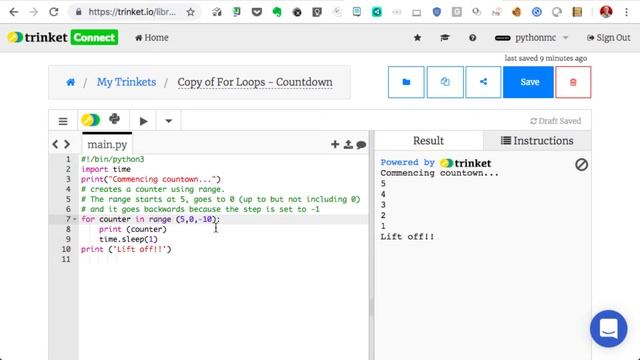640x360 pixels.
Task: Delete the trinket with the red trash button
Action: point(573,82)
